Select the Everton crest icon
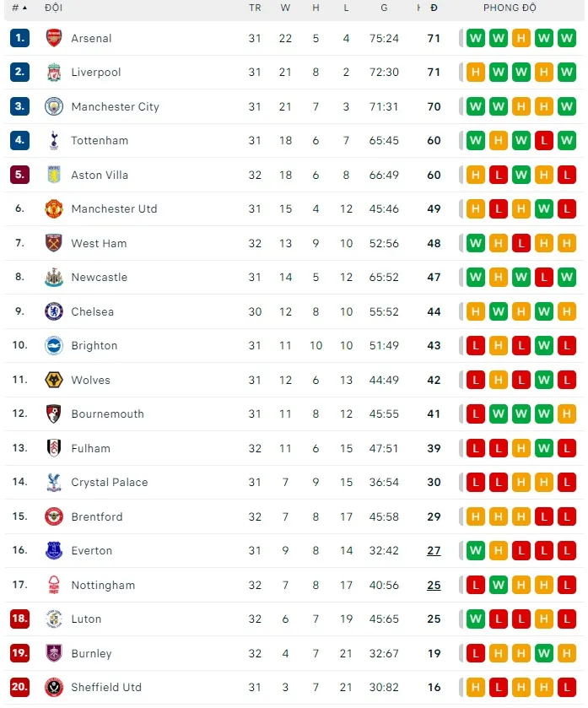 click(x=54, y=551)
